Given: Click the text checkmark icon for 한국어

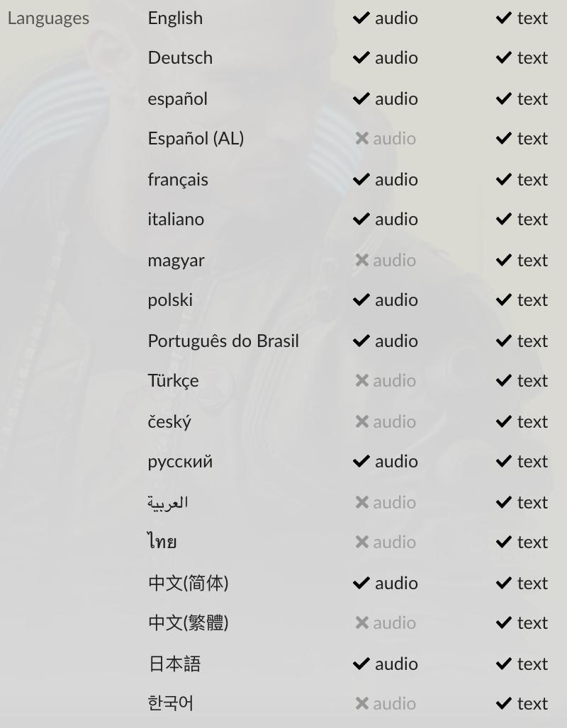Looking at the screenshot, I should [x=504, y=704].
